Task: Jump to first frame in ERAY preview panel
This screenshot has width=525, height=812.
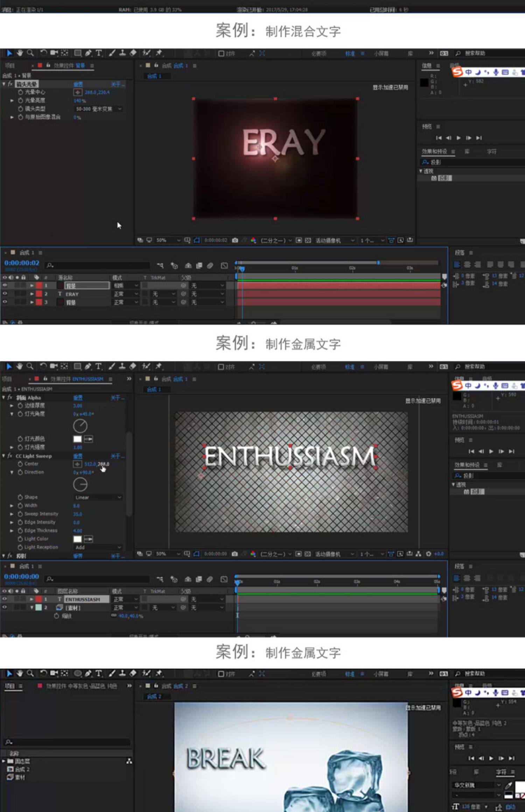Action: click(x=439, y=138)
